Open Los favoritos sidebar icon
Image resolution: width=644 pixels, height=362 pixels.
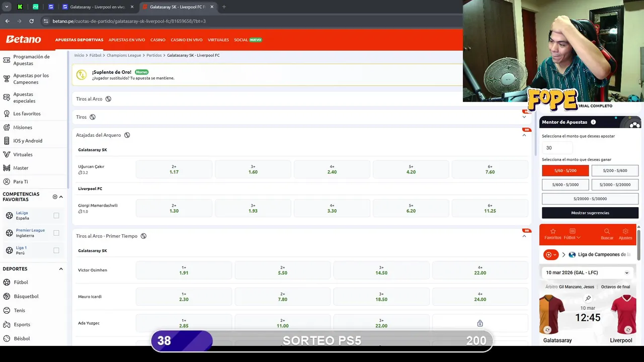click(7, 114)
